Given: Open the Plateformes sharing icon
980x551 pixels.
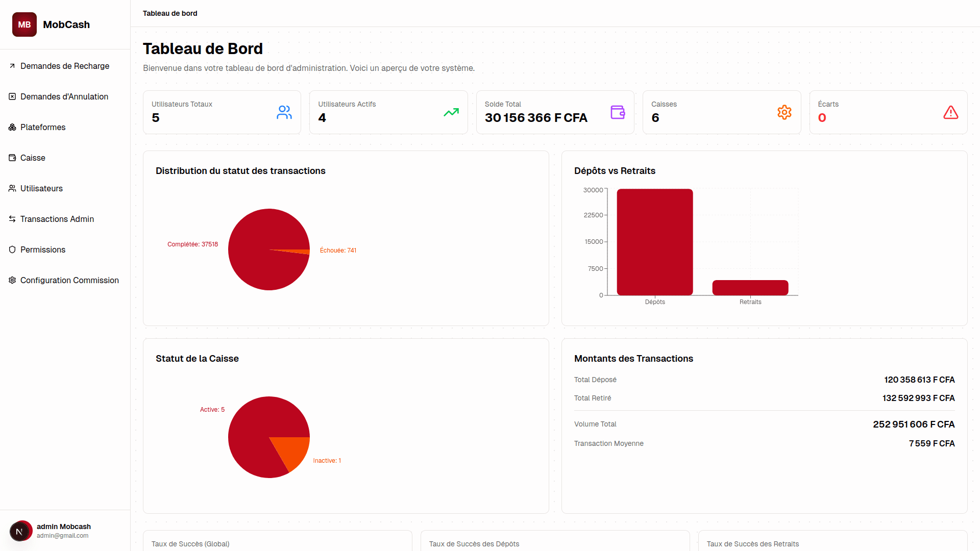Looking at the screenshot, I should pos(12,127).
